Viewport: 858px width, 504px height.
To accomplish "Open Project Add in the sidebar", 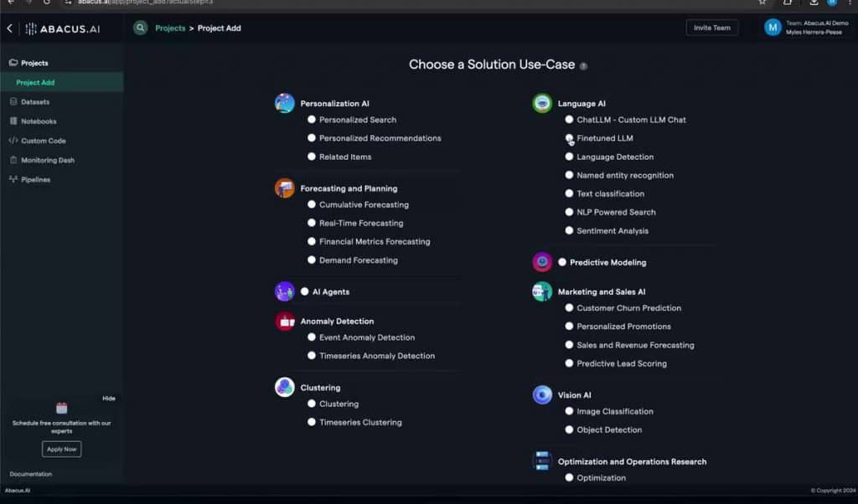I will tap(62, 83).
